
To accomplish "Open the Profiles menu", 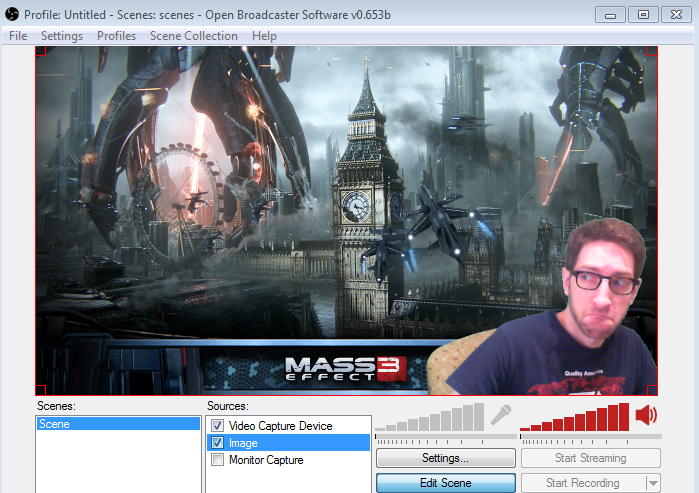I will [116, 36].
